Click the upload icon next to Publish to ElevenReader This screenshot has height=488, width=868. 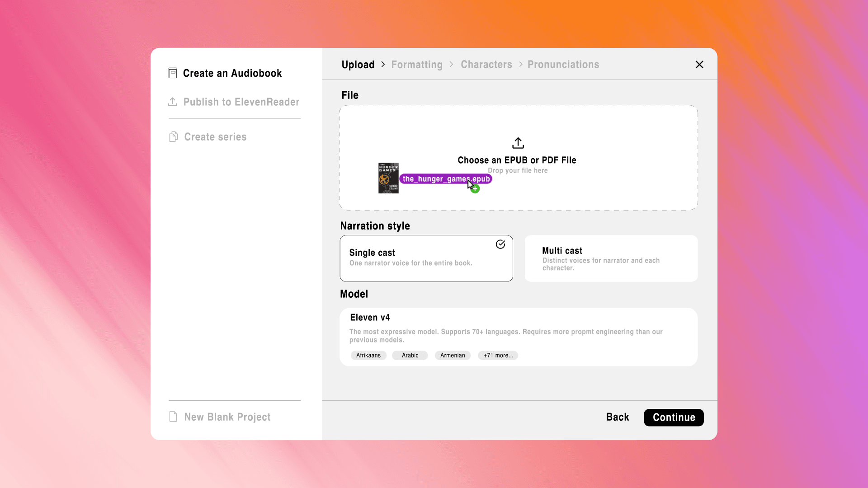[172, 102]
